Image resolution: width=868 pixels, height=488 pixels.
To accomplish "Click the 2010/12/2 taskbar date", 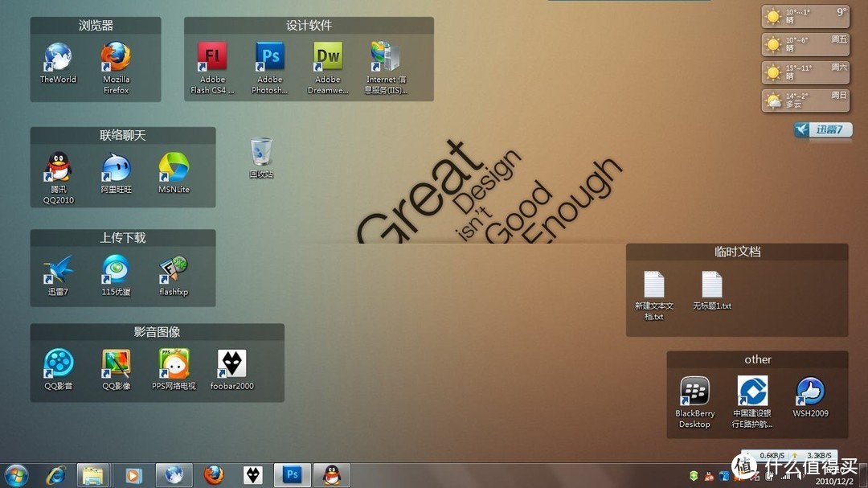I will point(834,482).
